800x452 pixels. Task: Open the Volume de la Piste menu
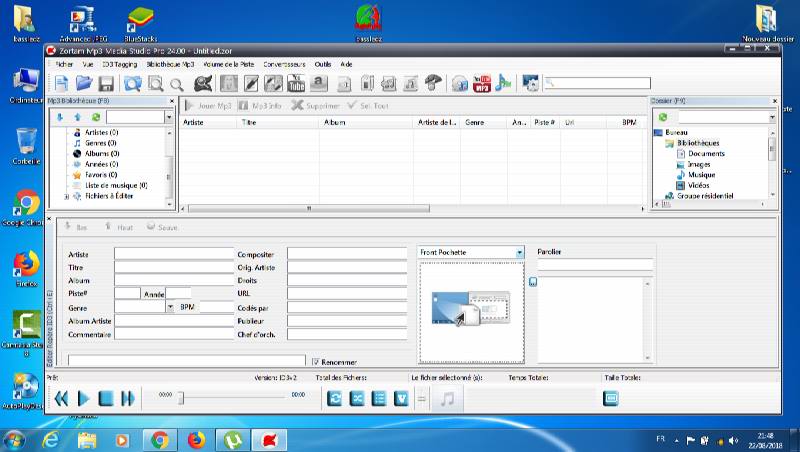[x=229, y=64]
